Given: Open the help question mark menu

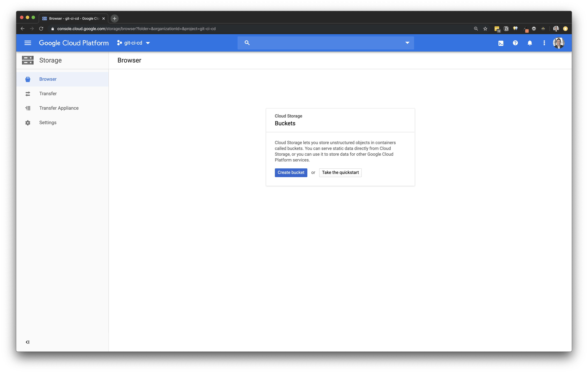Looking at the screenshot, I should click(x=515, y=43).
